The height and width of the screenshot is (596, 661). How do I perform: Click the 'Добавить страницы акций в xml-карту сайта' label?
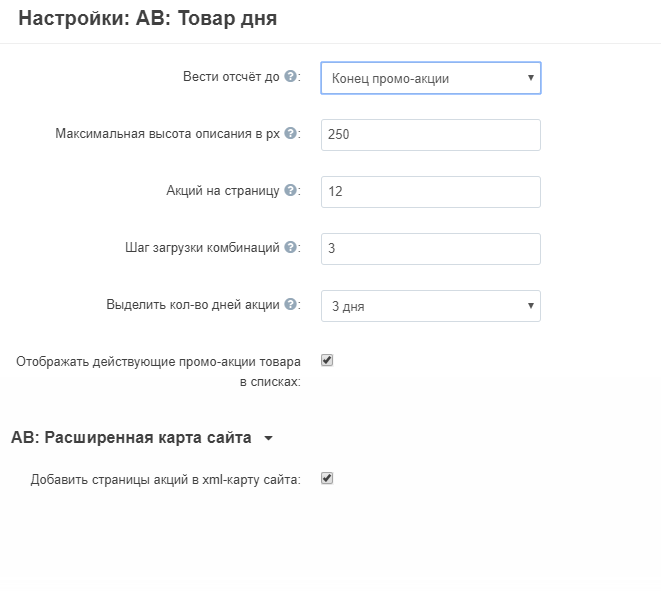coord(166,480)
